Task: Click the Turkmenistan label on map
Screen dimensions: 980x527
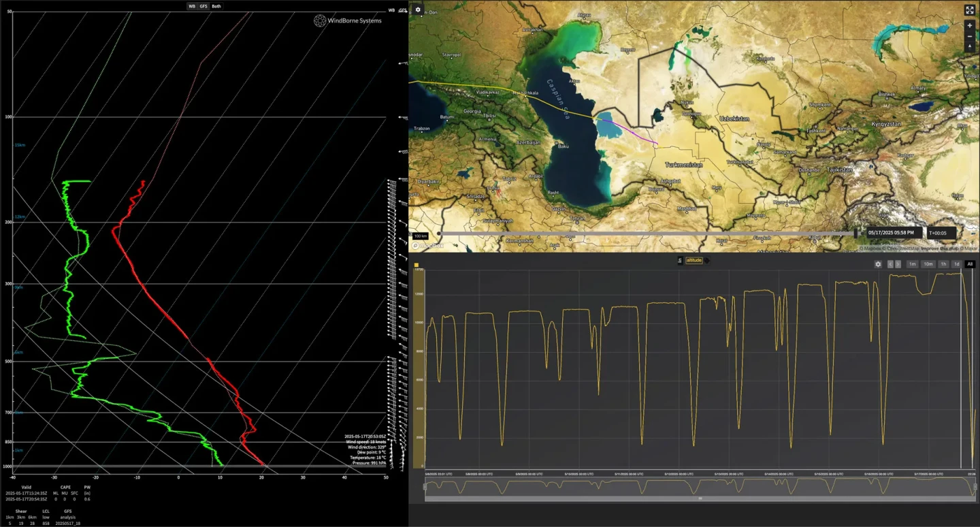Action: [x=684, y=165]
